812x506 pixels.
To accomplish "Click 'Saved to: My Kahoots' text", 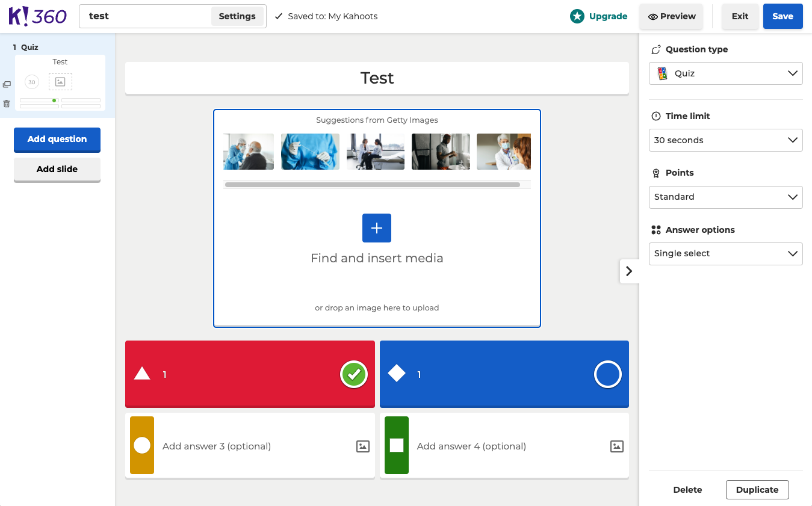I will (x=333, y=17).
